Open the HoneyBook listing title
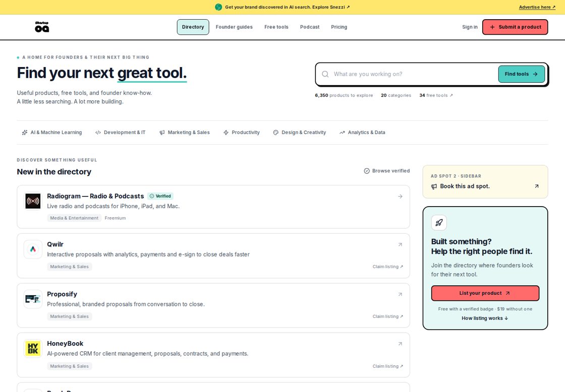This screenshot has width=565, height=392. tap(65, 344)
